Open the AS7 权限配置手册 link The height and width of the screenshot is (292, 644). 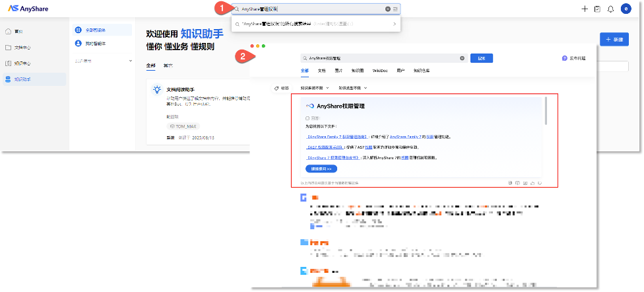click(x=326, y=147)
